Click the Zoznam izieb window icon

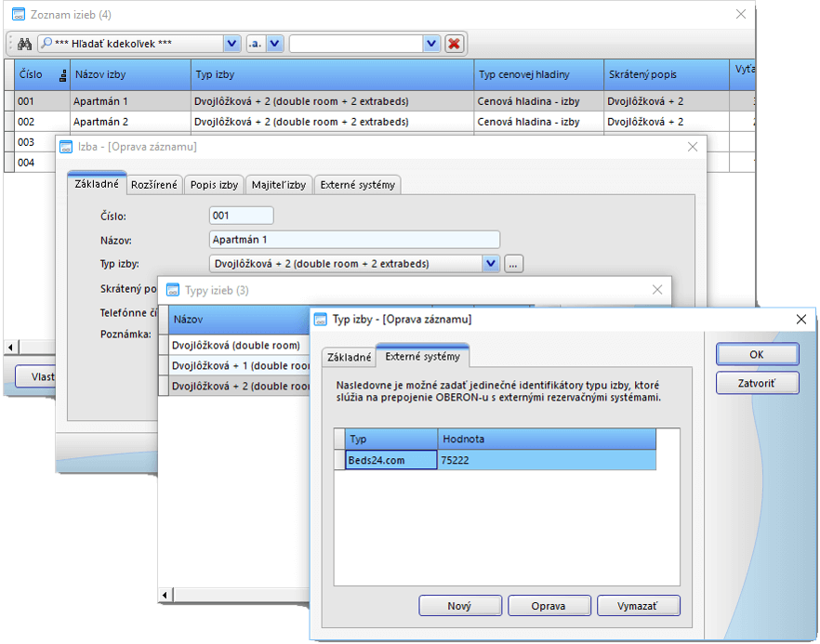pyautogui.click(x=17, y=14)
